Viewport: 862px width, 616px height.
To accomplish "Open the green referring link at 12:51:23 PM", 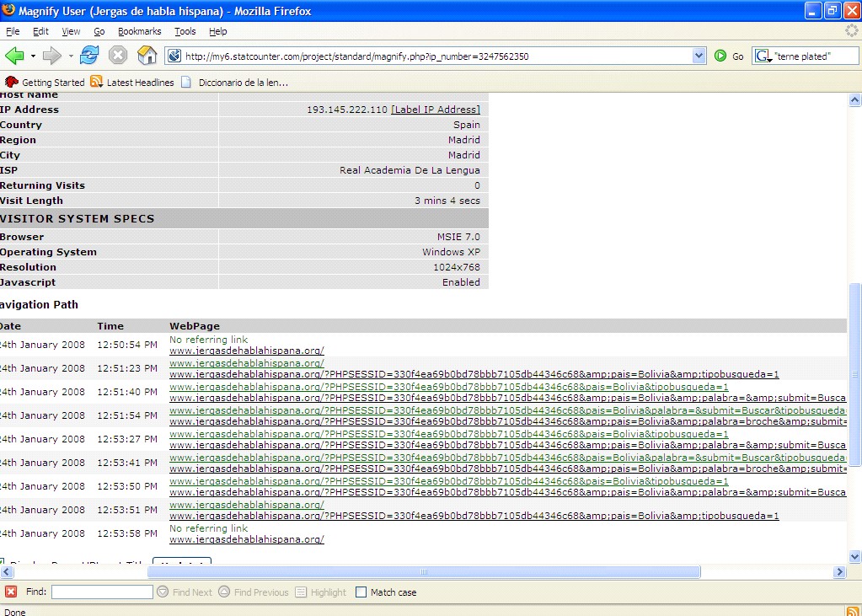I will (247, 363).
